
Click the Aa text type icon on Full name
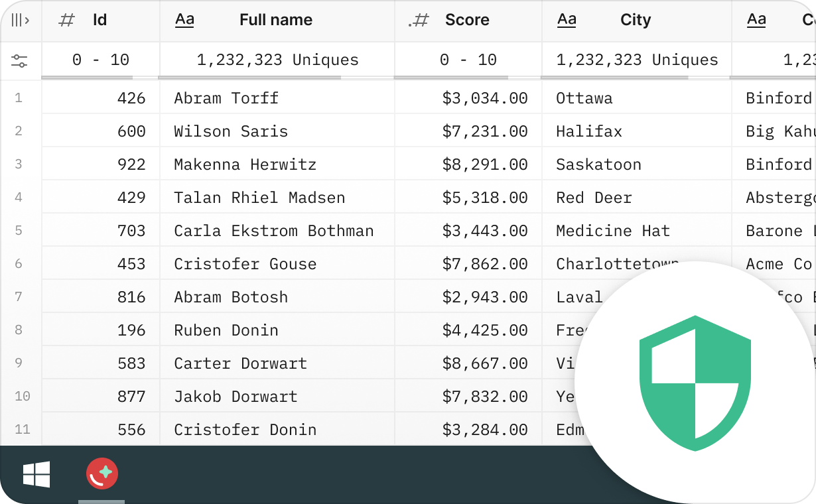click(x=184, y=20)
